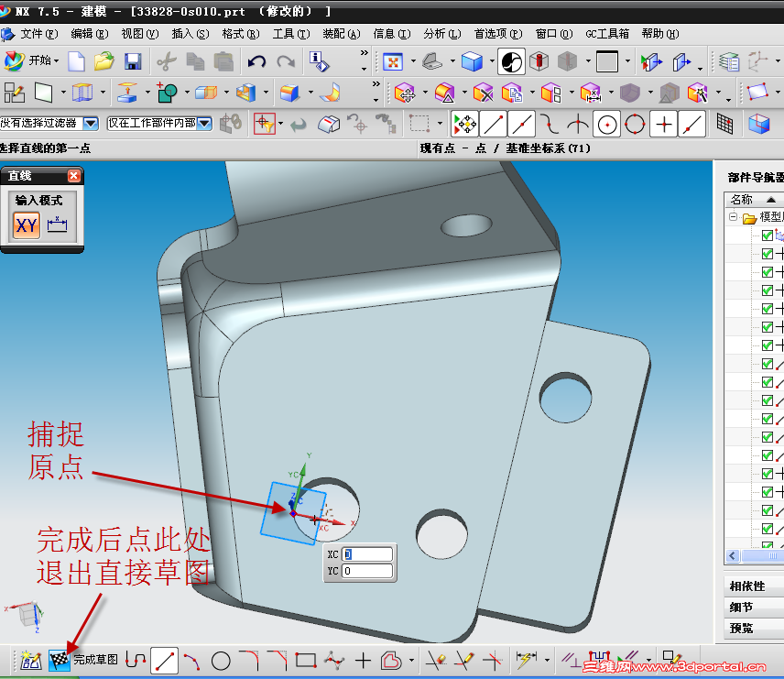Select the Profile tool in sketch toolbar
Viewport: 784px width, 679px height.
click(136, 661)
